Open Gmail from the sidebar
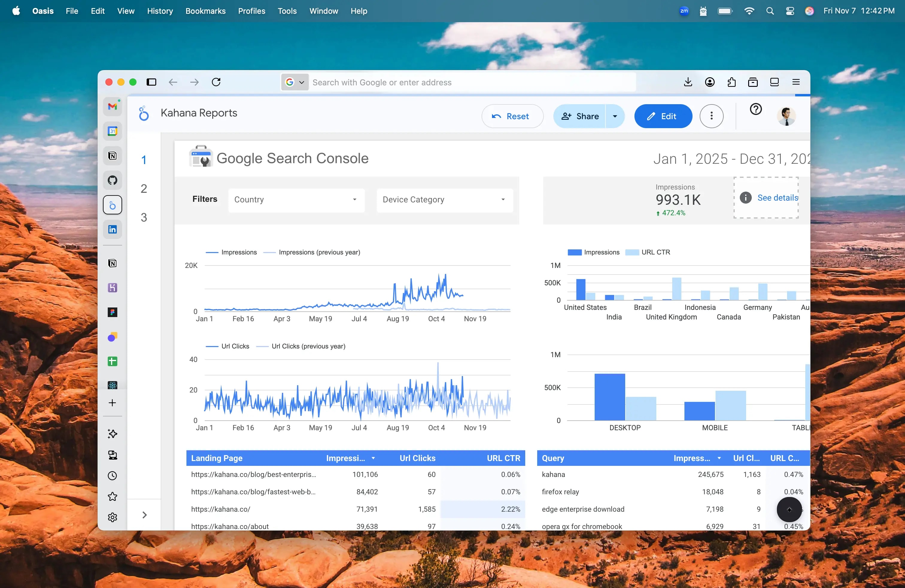Image resolution: width=905 pixels, height=588 pixels. pos(113,107)
